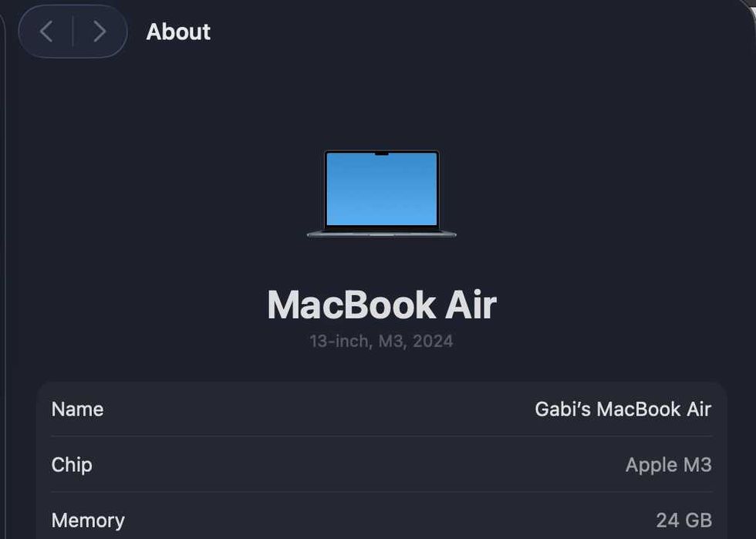Image resolution: width=756 pixels, height=539 pixels.
Task: Select the "13-inch, M3, 2024" subtitle
Action: click(x=381, y=342)
